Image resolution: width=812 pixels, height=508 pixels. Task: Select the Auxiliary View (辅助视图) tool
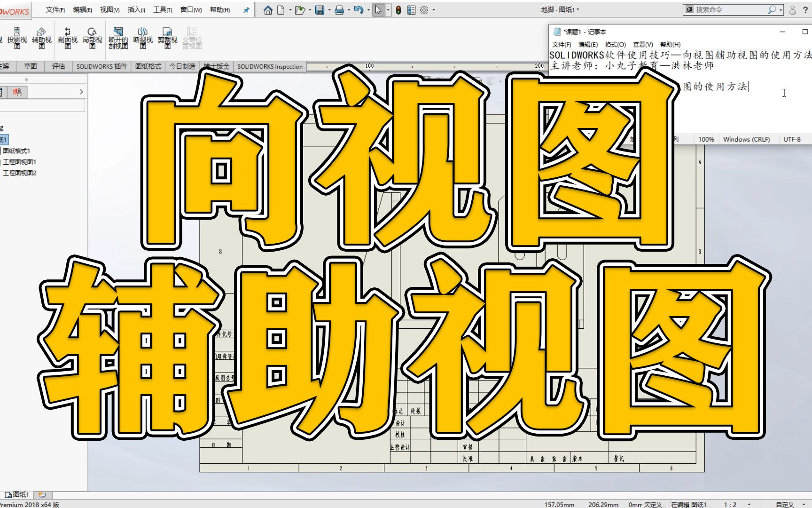pyautogui.click(x=41, y=38)
